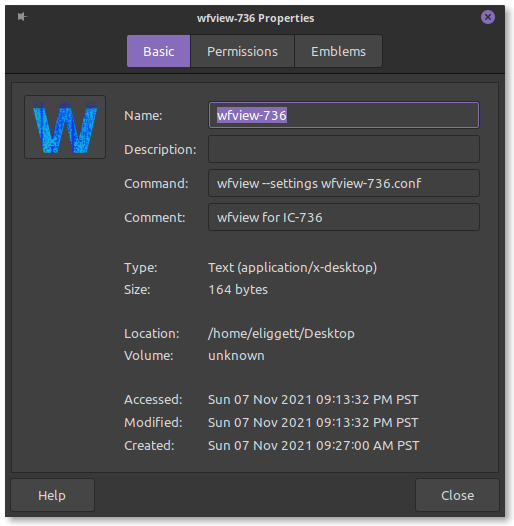This screenshot has width=514, height=526.
Task: Click the Created timestamp 09:27:00 AM
Action: 314,446
